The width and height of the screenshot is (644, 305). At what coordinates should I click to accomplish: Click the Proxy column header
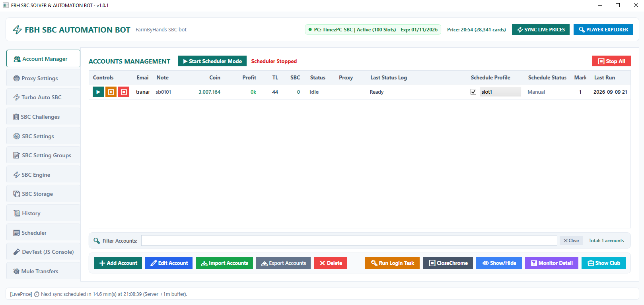346,77
